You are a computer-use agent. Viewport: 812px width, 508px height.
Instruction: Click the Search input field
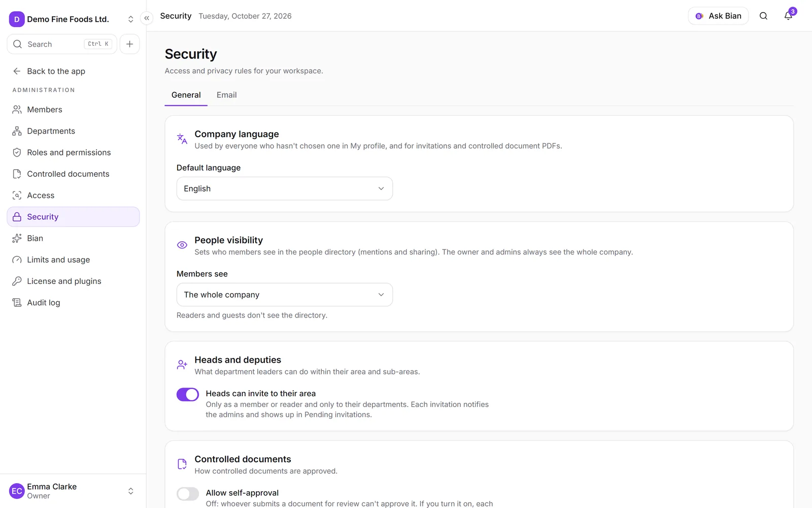pos(62,44)
